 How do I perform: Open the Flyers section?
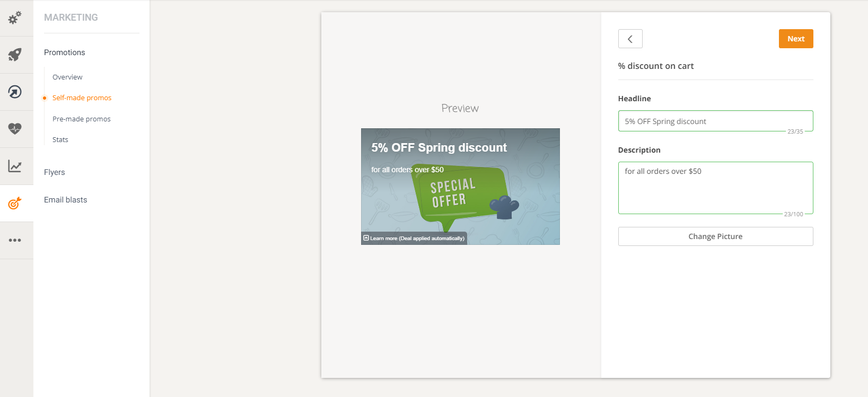click(x=55, y=172)
